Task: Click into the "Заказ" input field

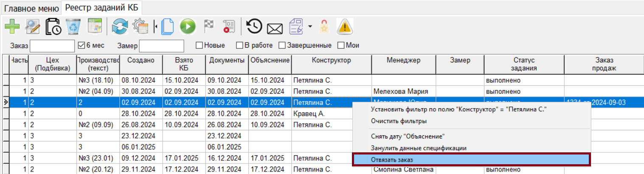Action: [x=52, y=46]
